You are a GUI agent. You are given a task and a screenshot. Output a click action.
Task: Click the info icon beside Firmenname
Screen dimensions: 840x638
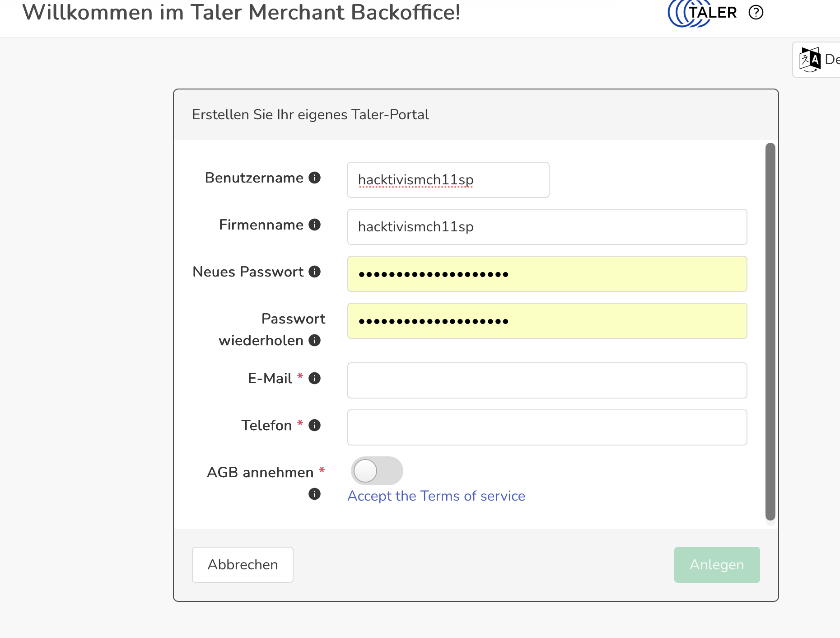314,225
